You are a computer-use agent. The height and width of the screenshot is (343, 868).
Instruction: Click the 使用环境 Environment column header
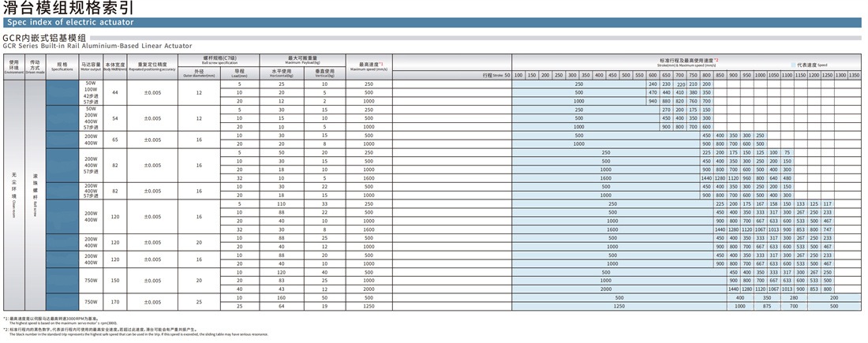pyautogui.click(x=14, y=67)
